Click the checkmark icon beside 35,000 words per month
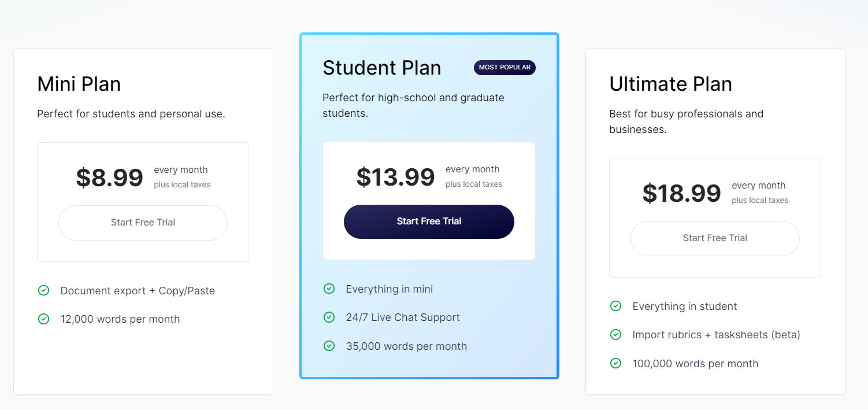 tap(329, 346)
